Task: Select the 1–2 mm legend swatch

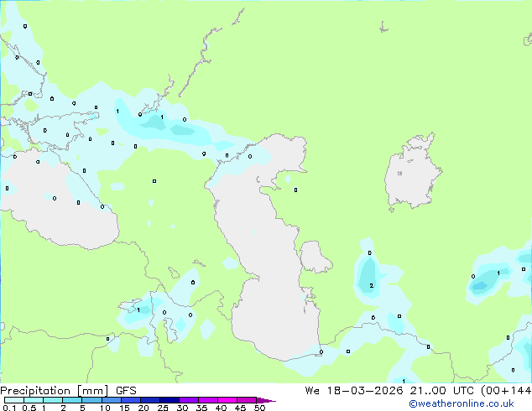Action: [x=53, y=400]
